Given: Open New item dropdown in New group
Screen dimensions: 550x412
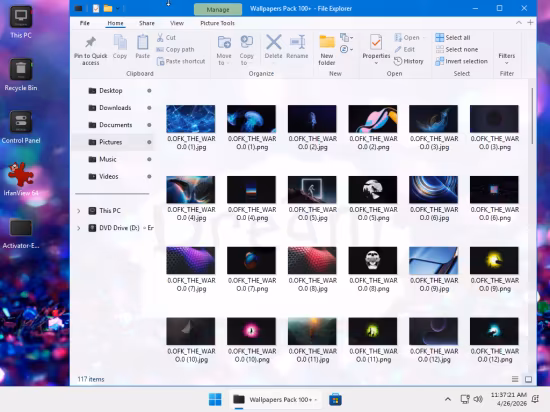Looking at the screenshot, I should tap(347, 38).
